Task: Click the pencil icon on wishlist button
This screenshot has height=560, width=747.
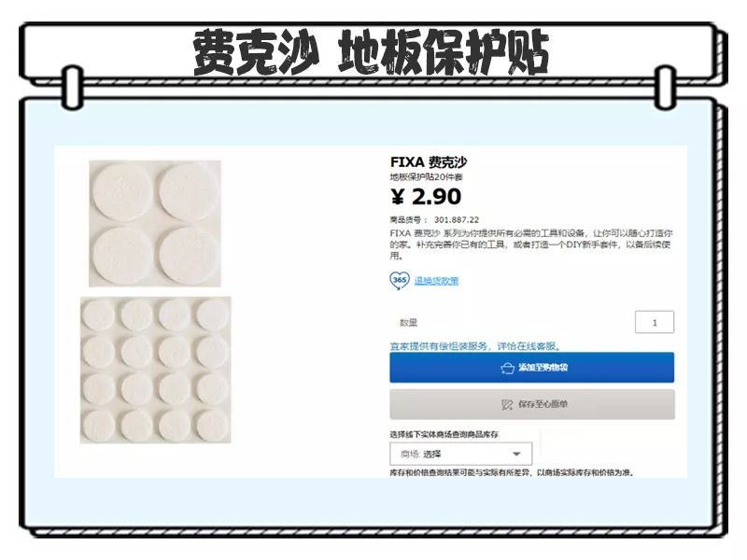Action: click(x=507, y=404)
